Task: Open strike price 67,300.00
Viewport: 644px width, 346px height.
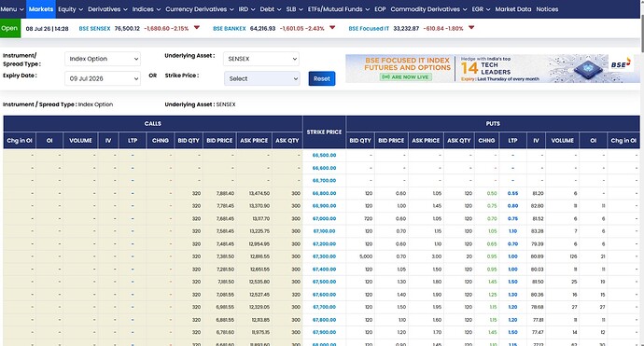Action: pos(324,256)
